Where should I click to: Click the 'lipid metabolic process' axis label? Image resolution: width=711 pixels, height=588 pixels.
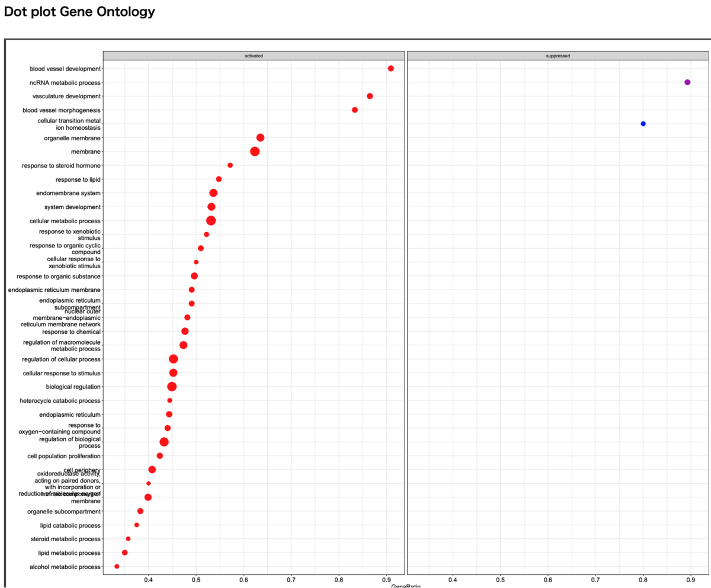(69, 553)
